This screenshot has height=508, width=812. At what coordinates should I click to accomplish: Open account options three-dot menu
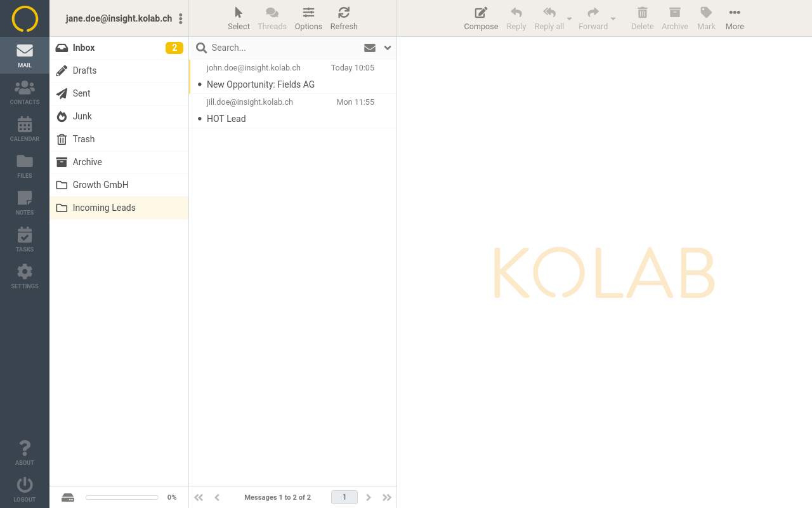pos(181,18)
